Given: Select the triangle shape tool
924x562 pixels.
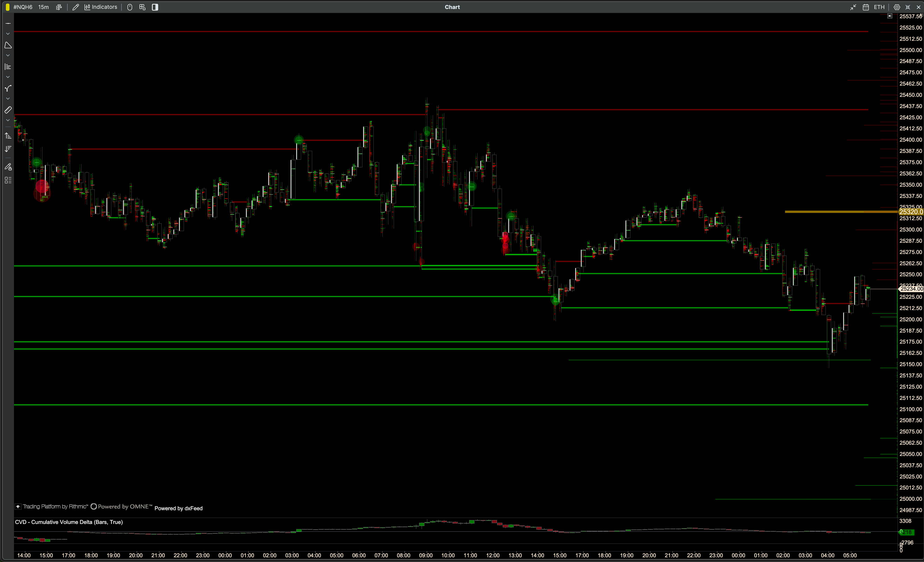Looking at the screenshot, I should coord(8,45).
